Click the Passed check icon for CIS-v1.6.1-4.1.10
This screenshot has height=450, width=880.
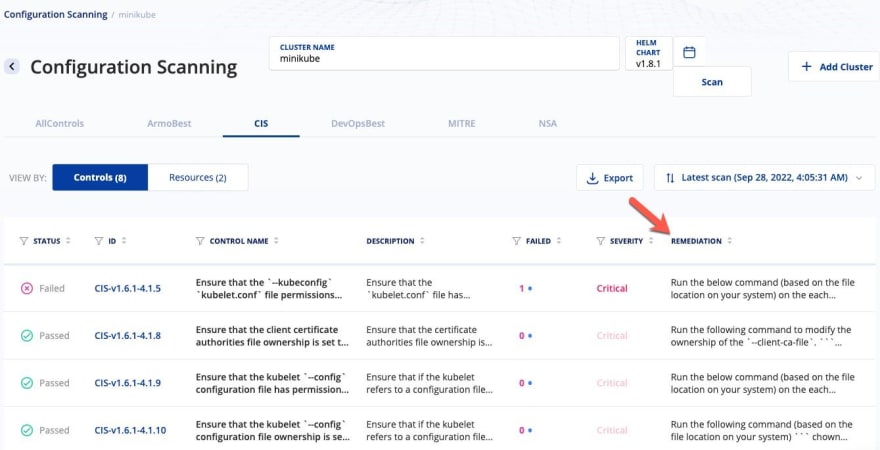pos(27,430)
